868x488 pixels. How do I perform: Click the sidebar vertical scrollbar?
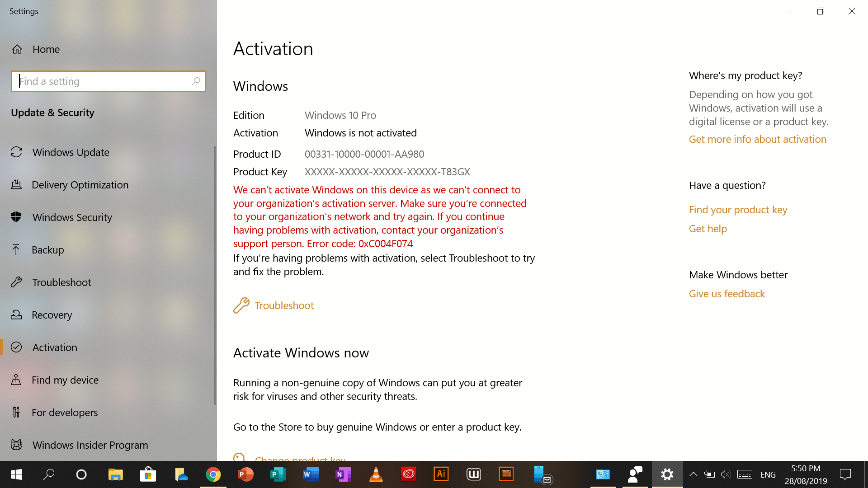215,276
